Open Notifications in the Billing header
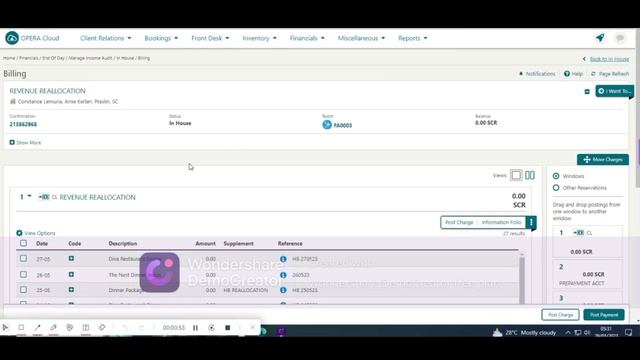The width and height of the screenshot is (640, 360). pyautogui.click(x=537, y=74)
